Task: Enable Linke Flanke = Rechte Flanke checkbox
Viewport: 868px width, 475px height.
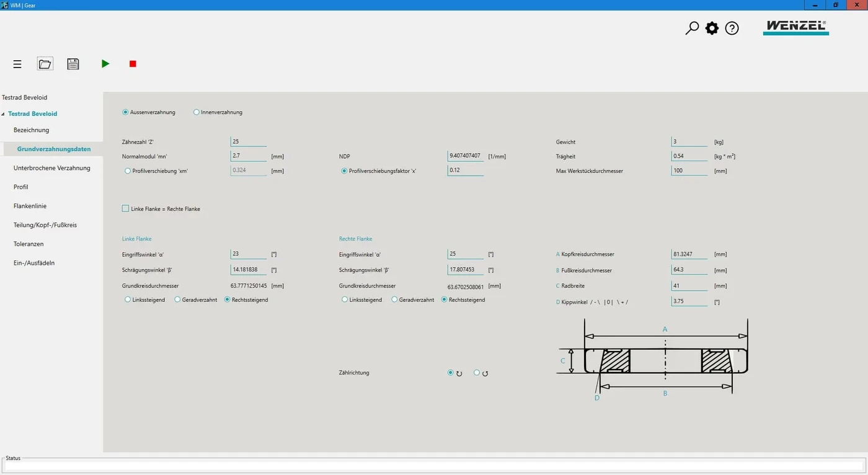Action: 126,209
